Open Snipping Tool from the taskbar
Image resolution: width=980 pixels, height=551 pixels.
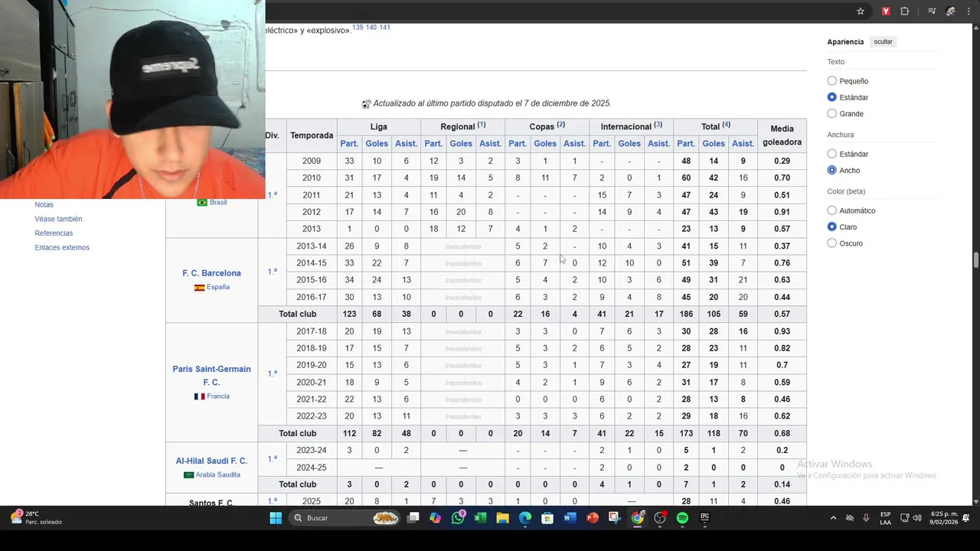pyautogui.click(x=614, y=518)
